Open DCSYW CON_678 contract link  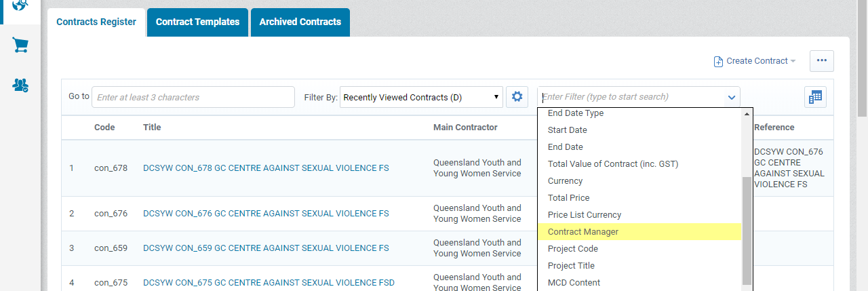(266, 168)
